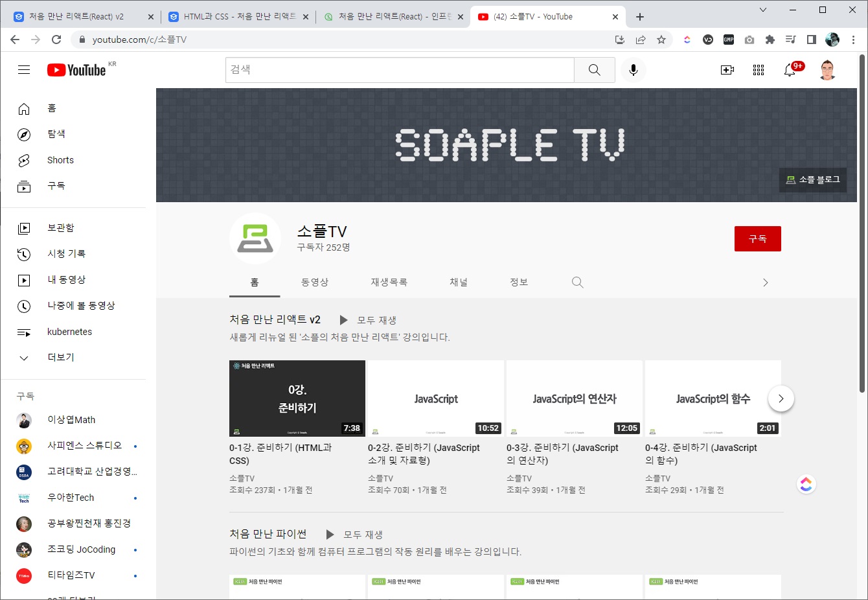This screenshot has height=600, width=868.
Task: Open watch history (시청 기록)
Action: 73,254
